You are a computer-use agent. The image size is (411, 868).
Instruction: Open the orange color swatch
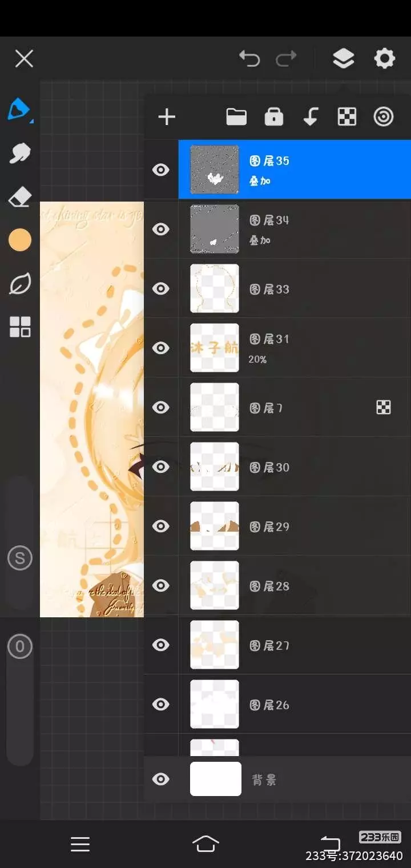pos(20,240)
